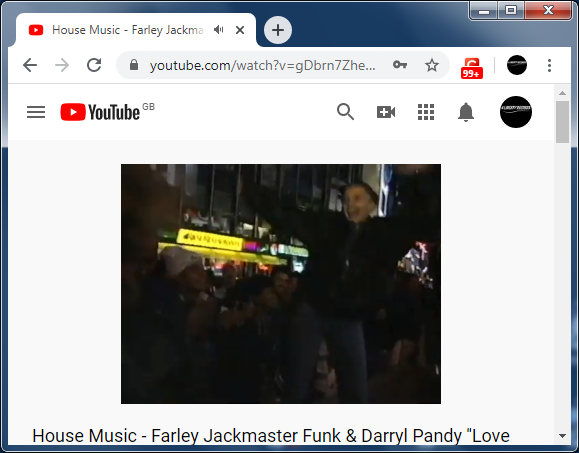
Task: Open Chrome profile avatar in toolbar
Action: [x=517, y=65]
